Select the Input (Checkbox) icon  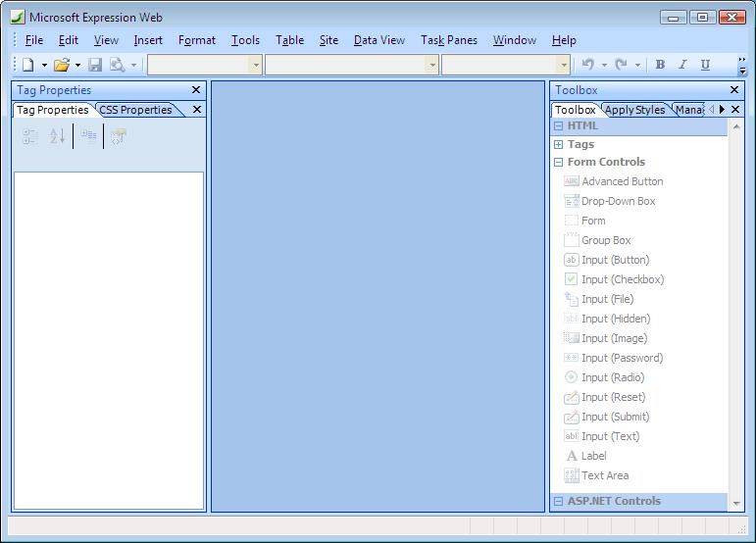pos(572,279)
